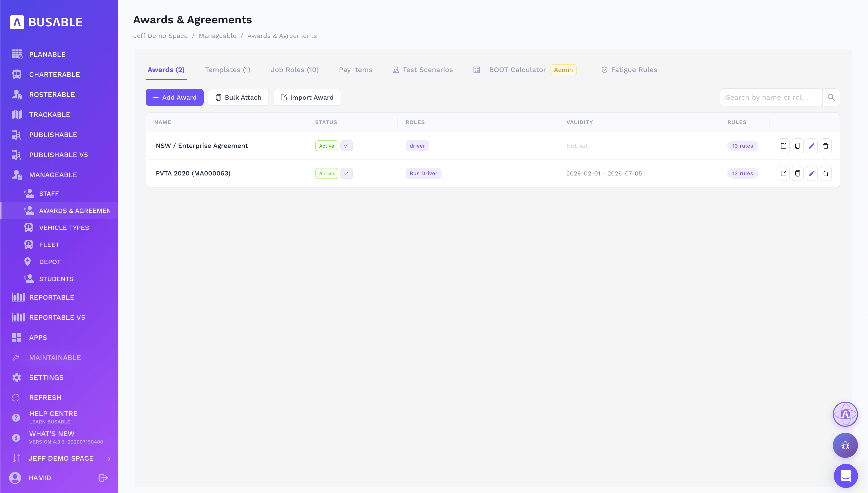Edit the PVTA 2020 (MA000063) award
Image resolution: width=868 pixels, height=493 pixels.
click(812, 173)
